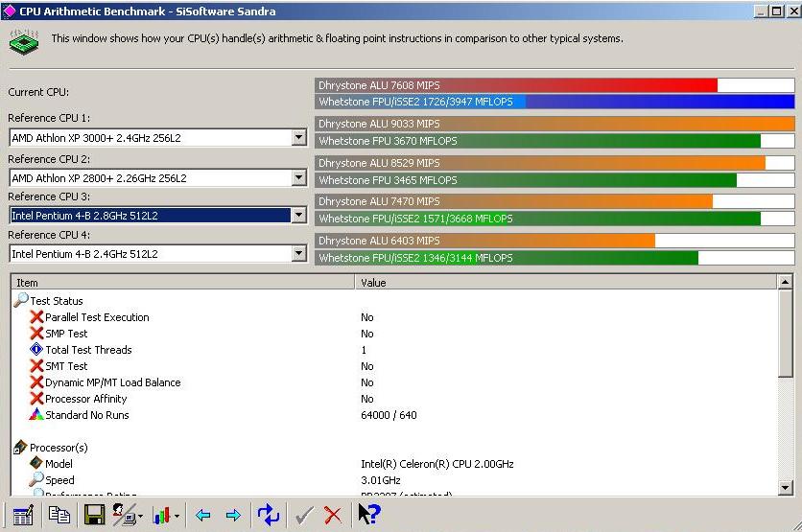Open Reference CPU 2 dropdown arrow
This screenshot has width=802, height=532.
(x=298, y=178)
